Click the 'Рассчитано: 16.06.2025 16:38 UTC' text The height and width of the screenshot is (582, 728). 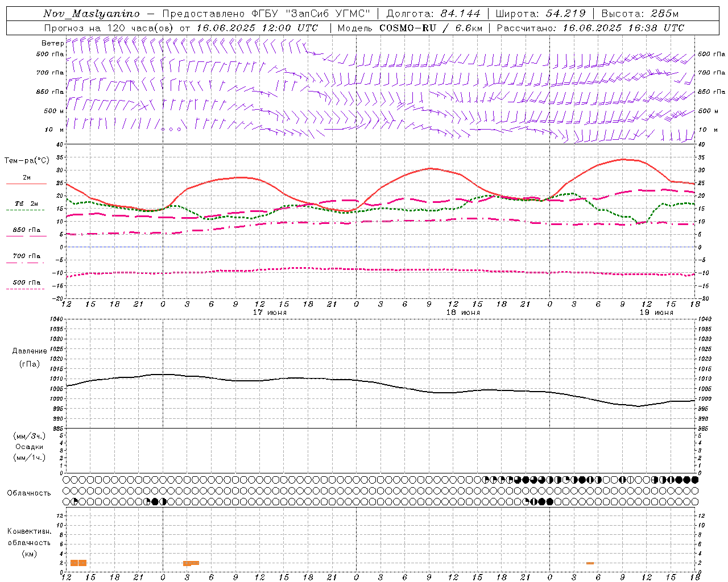590,28
